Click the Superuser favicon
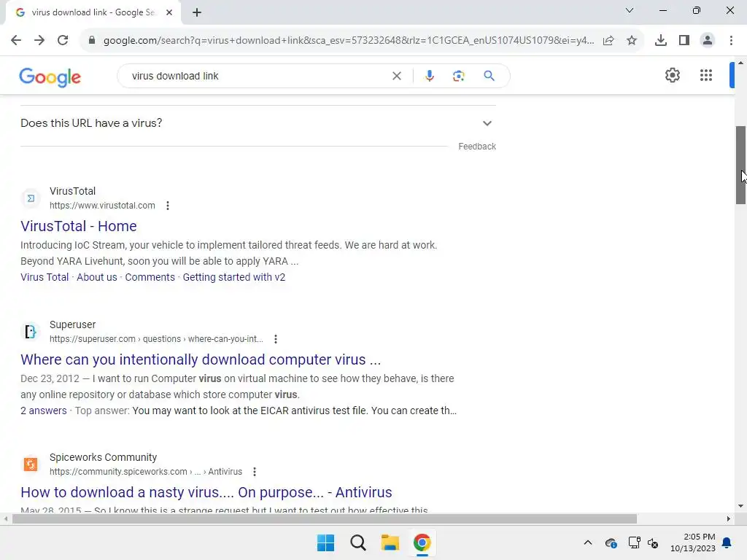The image size is (747, 560). pyautogui.click(x=31, y=332)
